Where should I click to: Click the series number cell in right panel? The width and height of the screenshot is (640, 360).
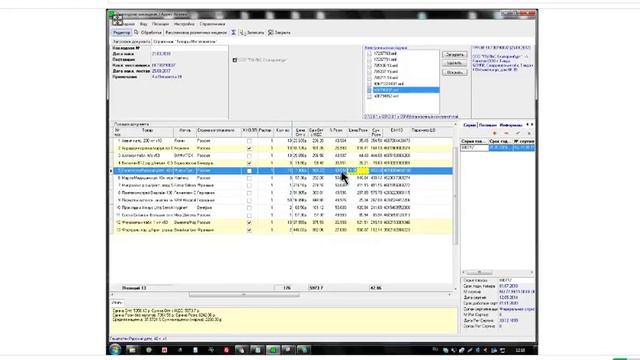point(474,148)
